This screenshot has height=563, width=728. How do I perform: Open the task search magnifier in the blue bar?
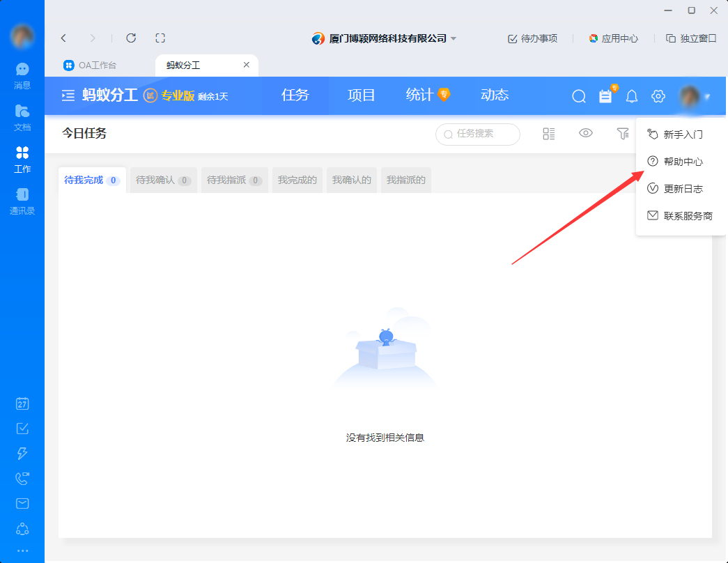[578, 96]
